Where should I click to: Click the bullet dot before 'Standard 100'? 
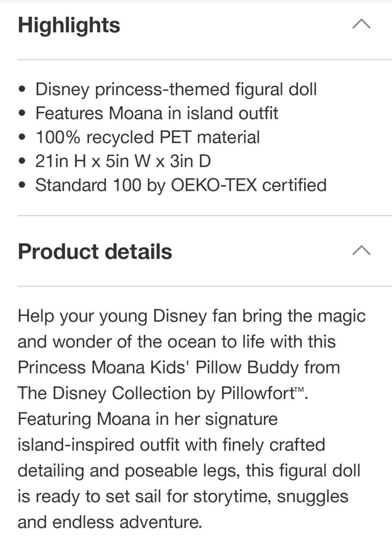(23, 186)
